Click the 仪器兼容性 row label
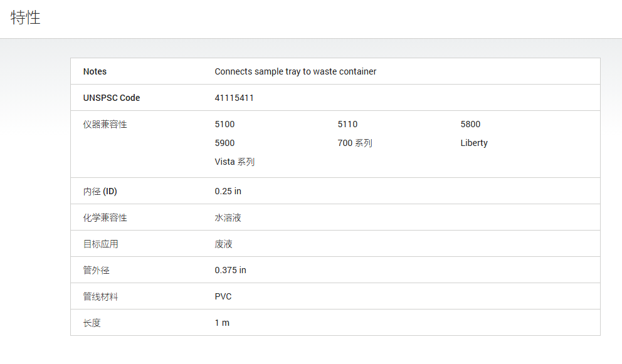 (x=105, y=124)
